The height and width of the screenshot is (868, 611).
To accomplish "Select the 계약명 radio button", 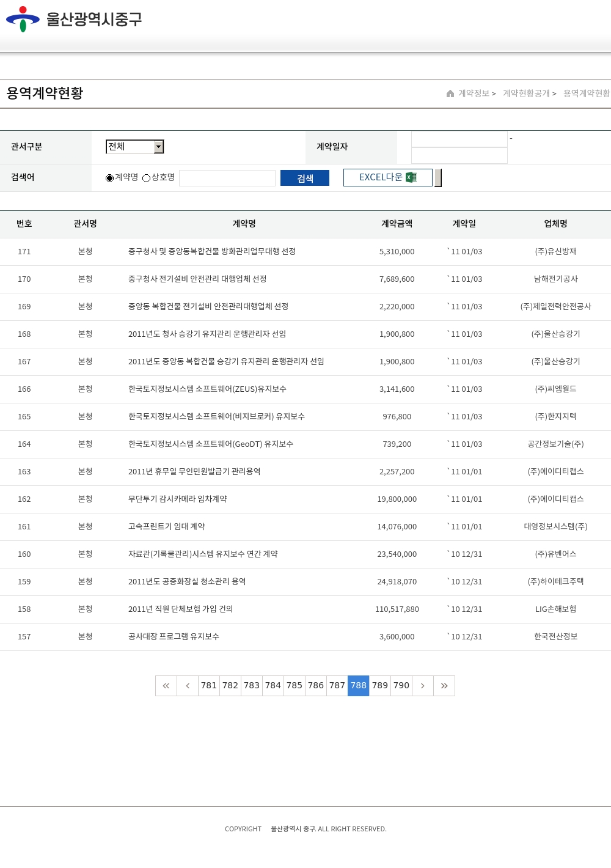I will 110,178.
